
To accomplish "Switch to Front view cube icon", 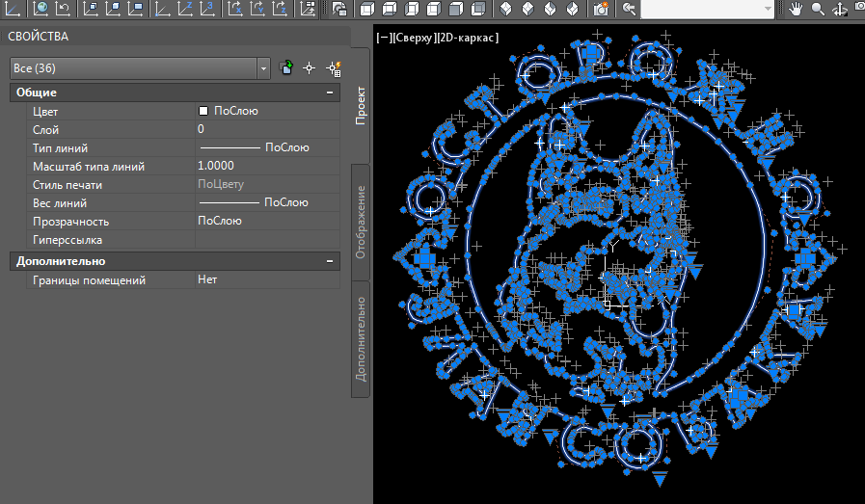I will [x=456, y=9].
